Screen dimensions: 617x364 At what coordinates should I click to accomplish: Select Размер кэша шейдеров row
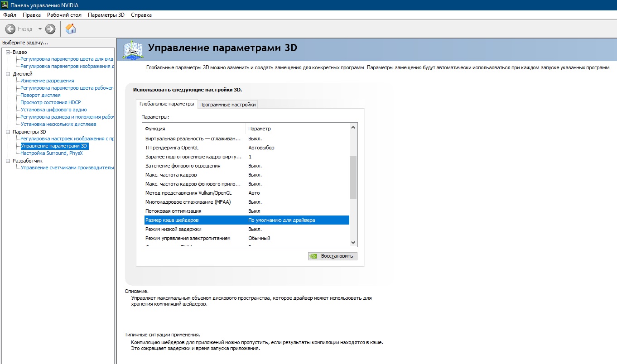[x=247, y=220]
